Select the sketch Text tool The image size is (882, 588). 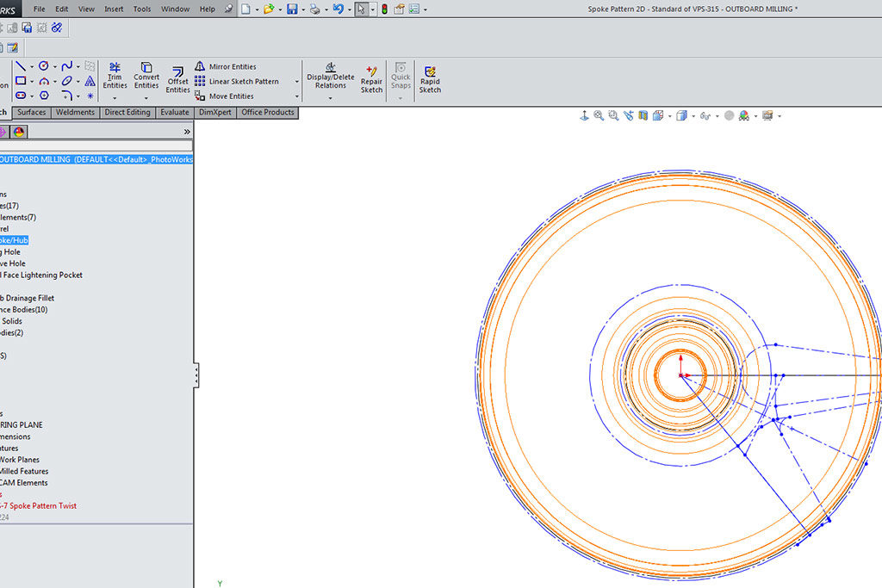90,82
